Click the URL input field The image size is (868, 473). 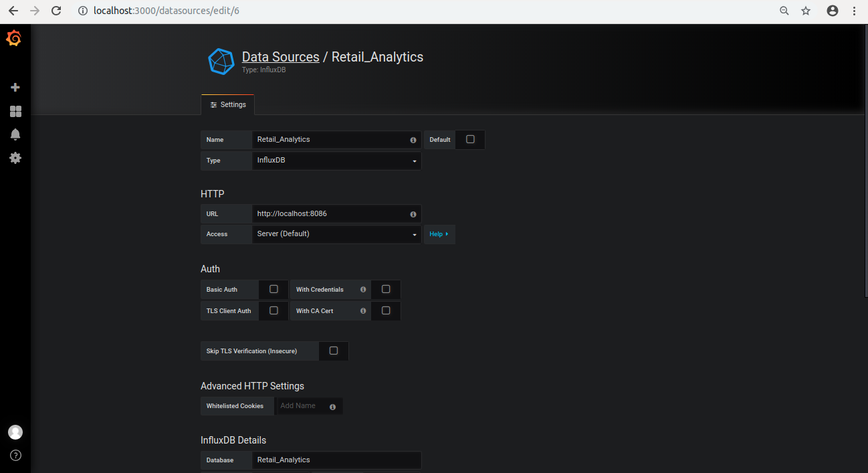tap(336, 214)
